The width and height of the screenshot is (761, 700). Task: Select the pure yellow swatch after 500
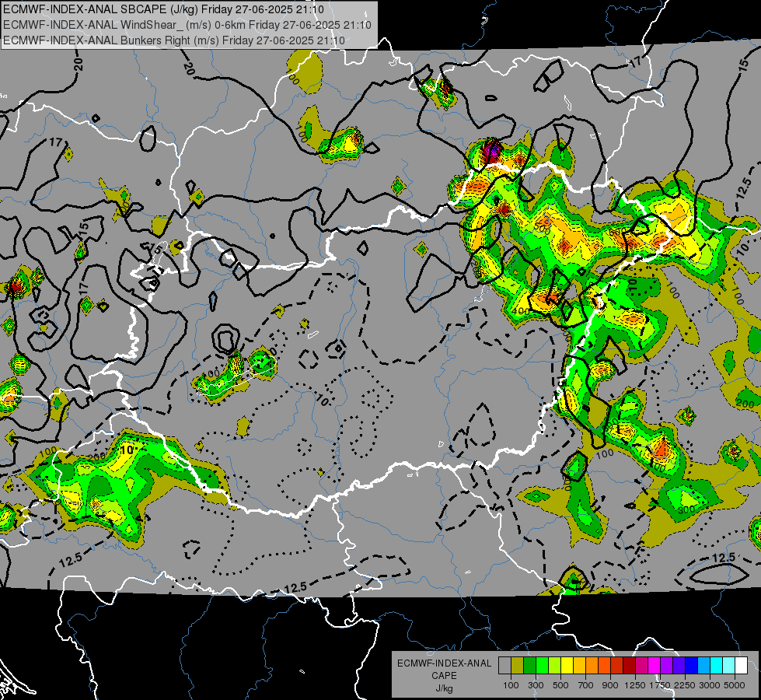(x=567, y=666)
